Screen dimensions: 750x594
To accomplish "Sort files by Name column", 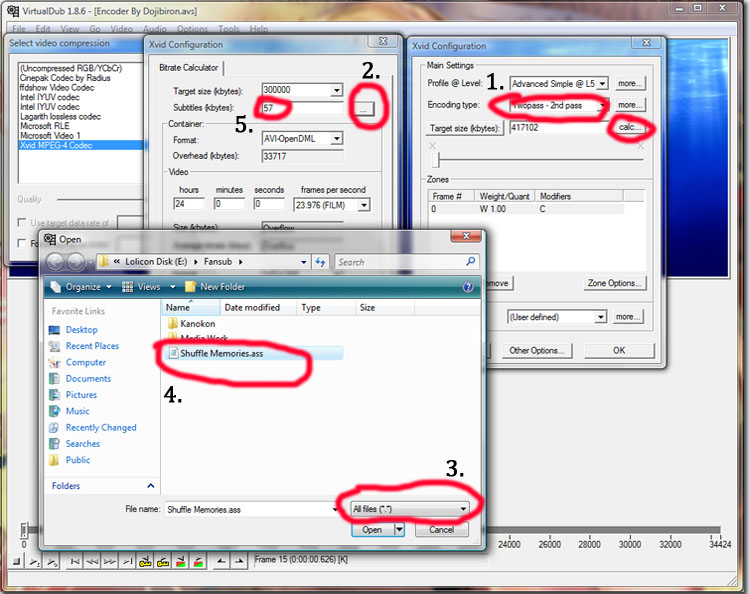I will point(191,308).
